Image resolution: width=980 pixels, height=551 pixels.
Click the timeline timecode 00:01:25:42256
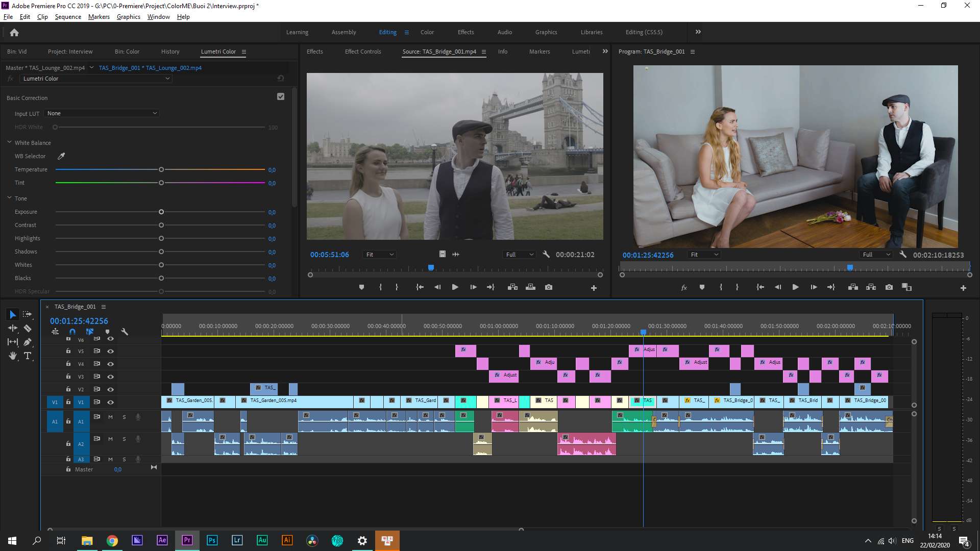click(79, 321)
